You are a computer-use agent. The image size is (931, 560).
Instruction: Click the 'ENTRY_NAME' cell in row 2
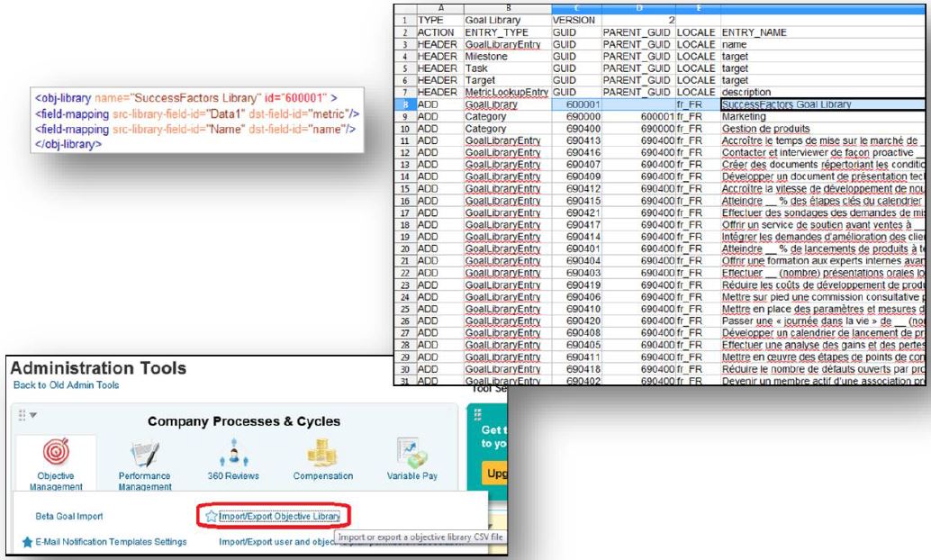pyautogui.click(x=823, y=32)
